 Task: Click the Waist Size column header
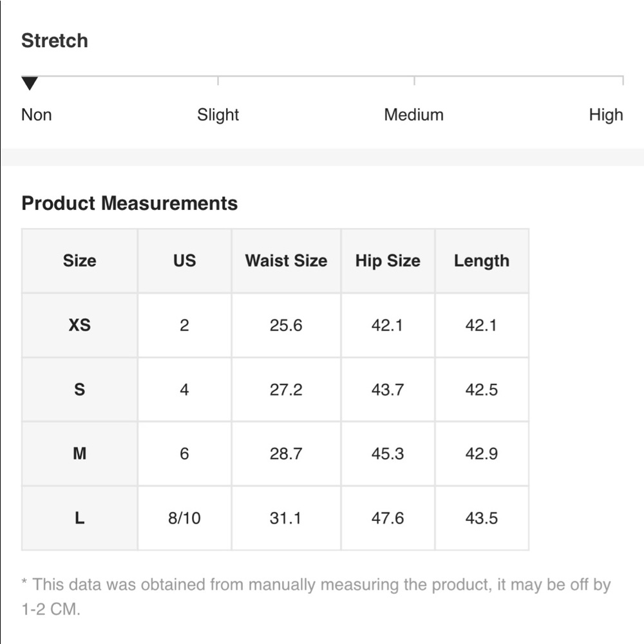[x=287, y=261]
